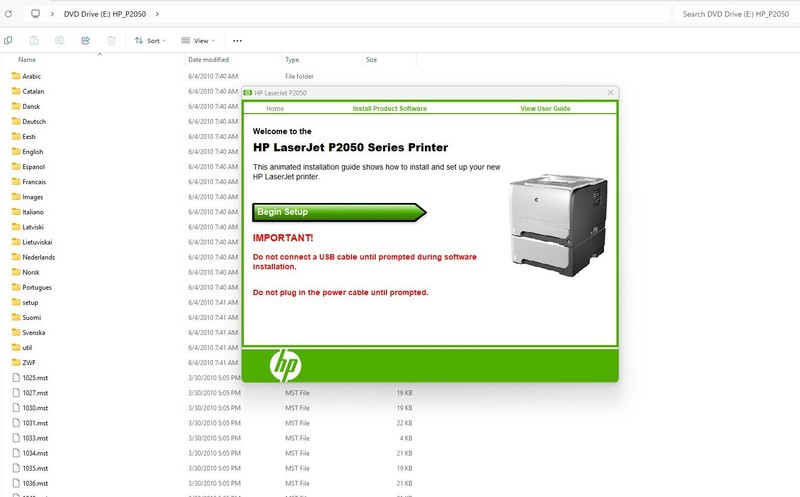Image resolution: width=800 pixels, height=497 pixels.
Task: Select file 1036.mst
Action: (x=35, y=483)
